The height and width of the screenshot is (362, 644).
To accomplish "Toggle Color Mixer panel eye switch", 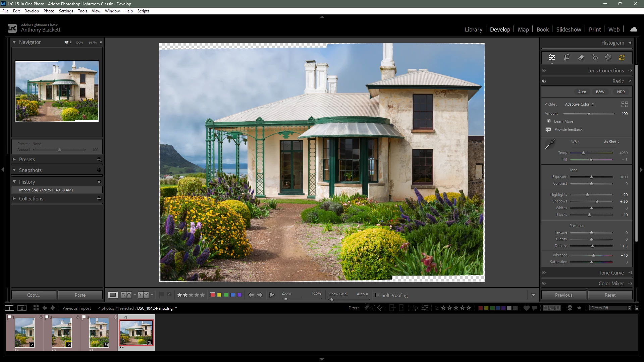I will [x=544, y=284].
